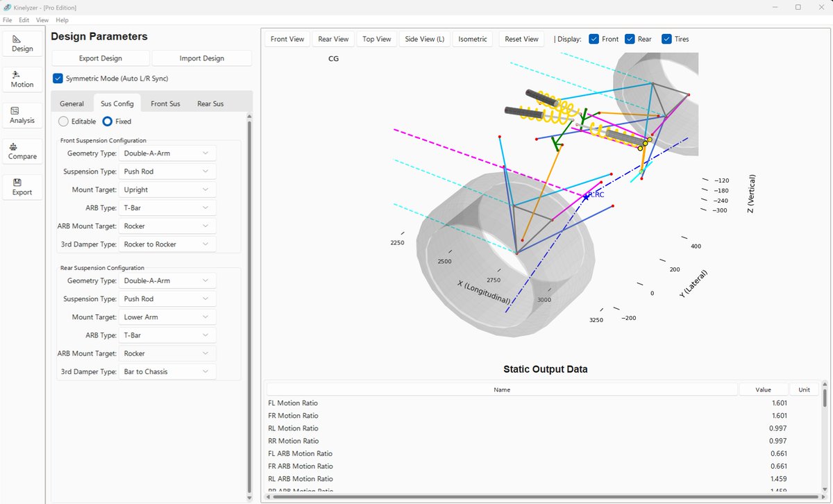Select the RR Motion Ratio row
The height and width of the screenshot is (504, 833).
point(541,441)
